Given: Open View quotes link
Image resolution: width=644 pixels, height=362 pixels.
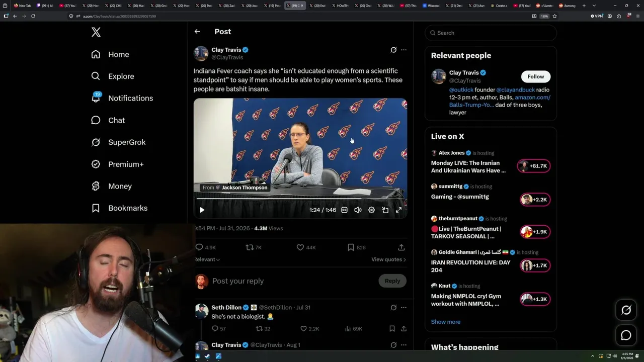Looking at the screenshot, I should click(388, 259).
